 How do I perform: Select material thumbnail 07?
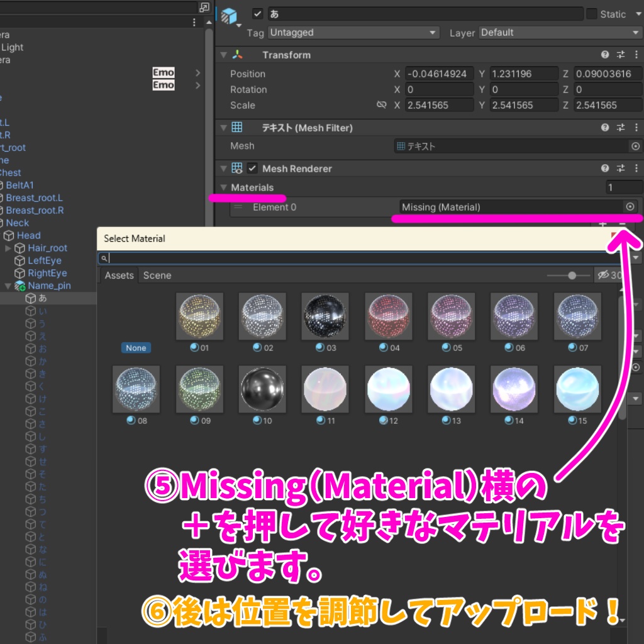tap(577, 316)
